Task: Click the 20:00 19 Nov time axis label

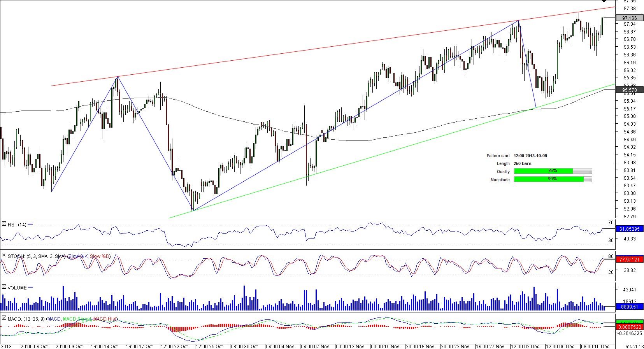Action: [420, 346]
